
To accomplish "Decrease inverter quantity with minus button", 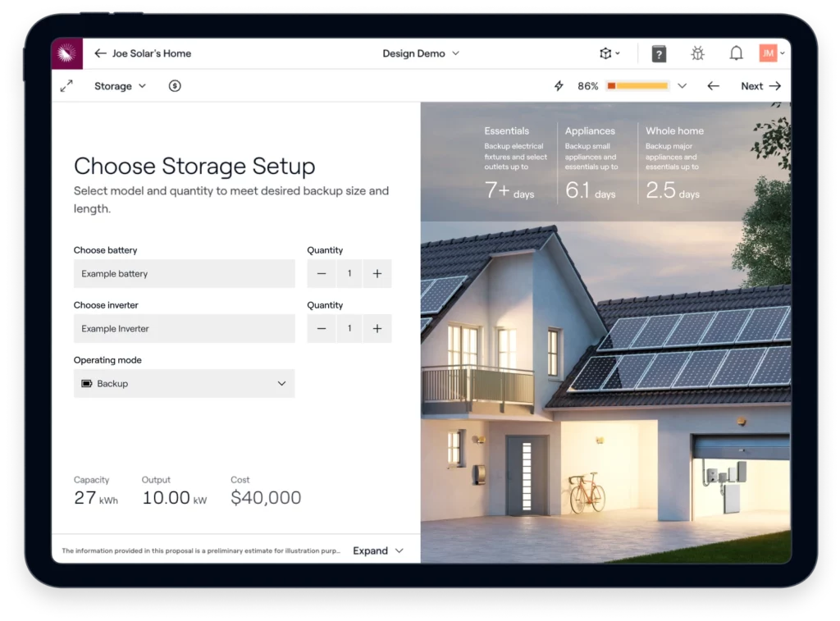I will tap(322, 328).
